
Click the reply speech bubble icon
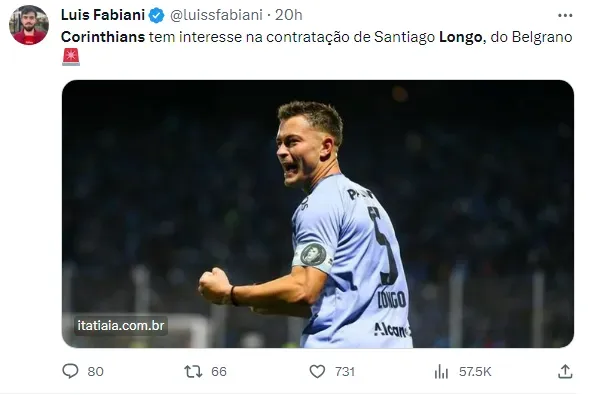pos(70,371)
